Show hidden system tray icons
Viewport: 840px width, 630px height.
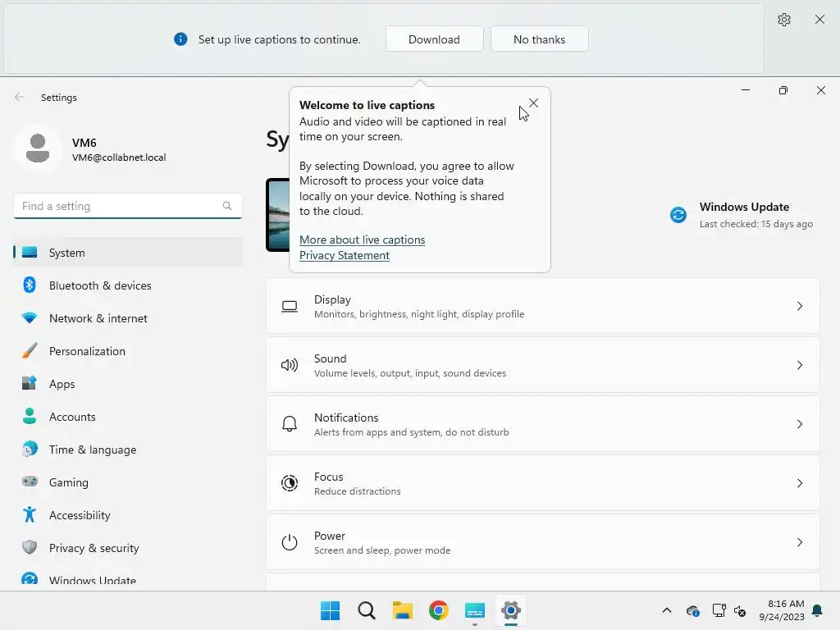coord(666,610)
